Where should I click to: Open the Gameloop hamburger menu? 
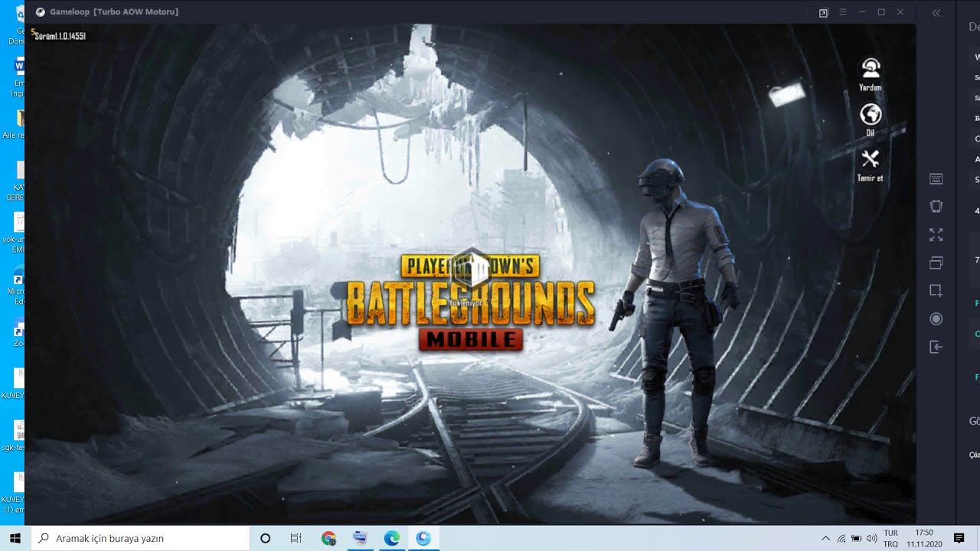click(x=843, y=12)
